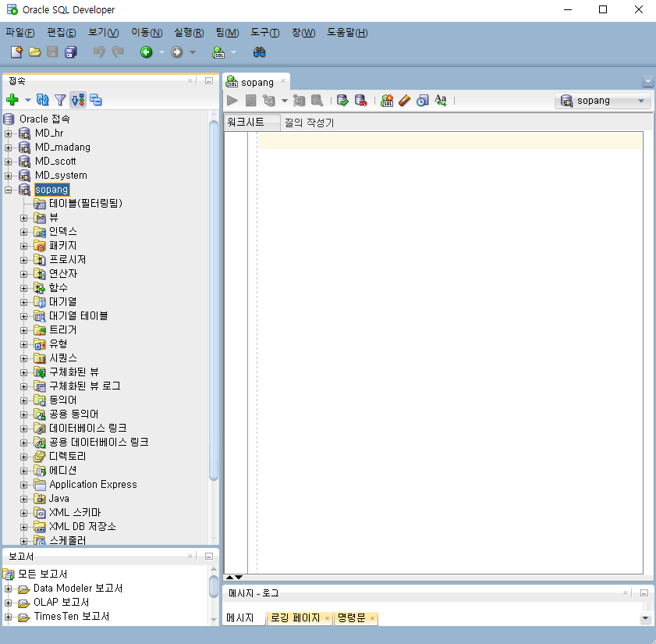Collapse the sopang connection node
Image resolution: width=656 pixels, height=644 pixels.
point(8,190)
